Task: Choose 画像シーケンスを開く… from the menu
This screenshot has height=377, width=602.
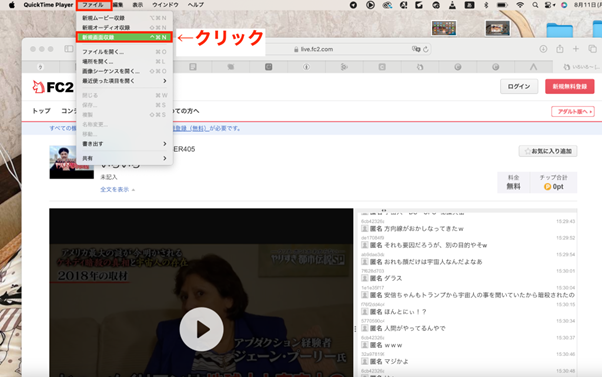Action: (x=124, y=71)
